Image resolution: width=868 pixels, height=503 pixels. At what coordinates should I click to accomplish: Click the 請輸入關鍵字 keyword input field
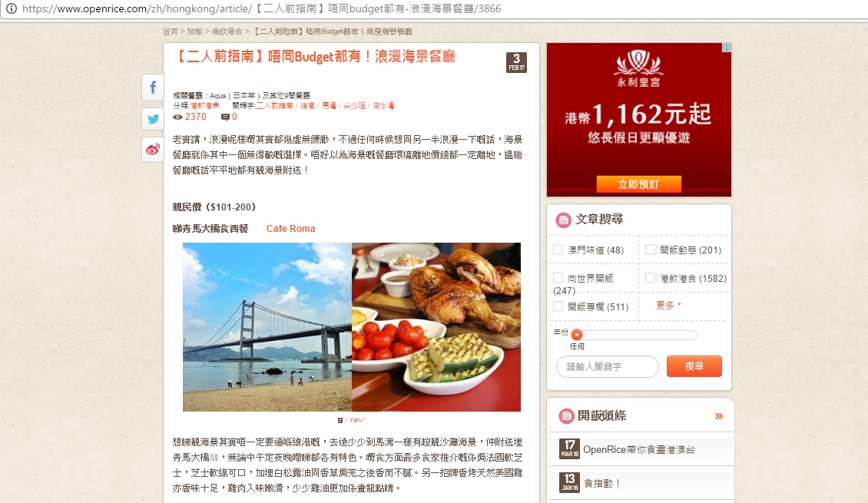pos(608,366)
